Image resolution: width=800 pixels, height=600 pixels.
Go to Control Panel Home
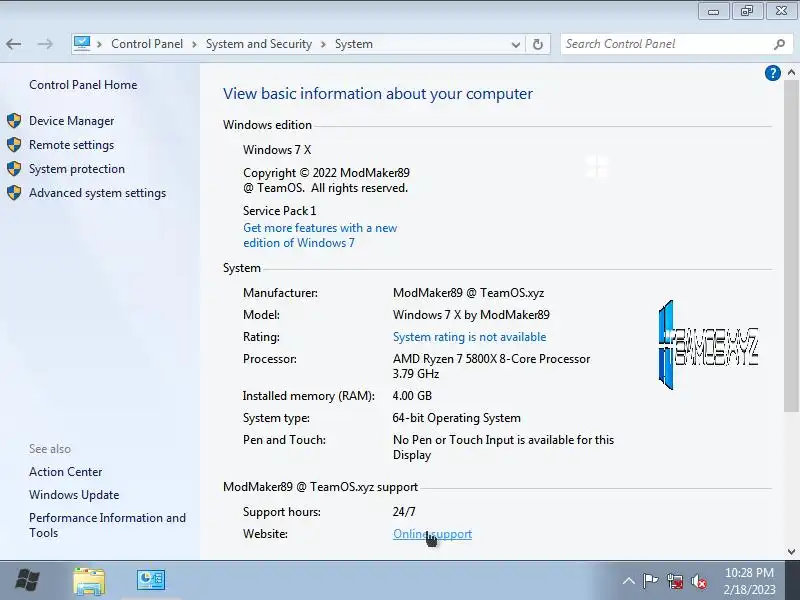[x=83, y=85]
